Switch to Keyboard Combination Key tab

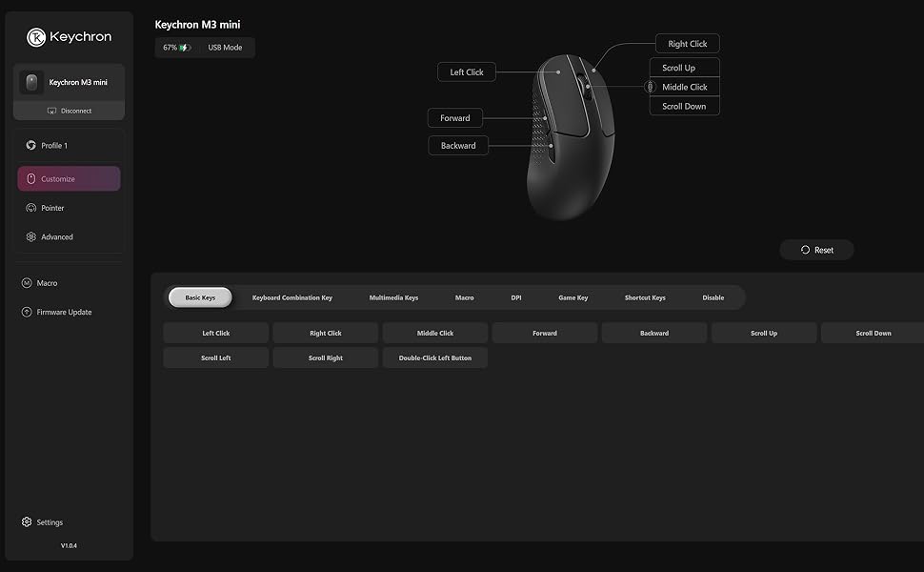point(292,297)
